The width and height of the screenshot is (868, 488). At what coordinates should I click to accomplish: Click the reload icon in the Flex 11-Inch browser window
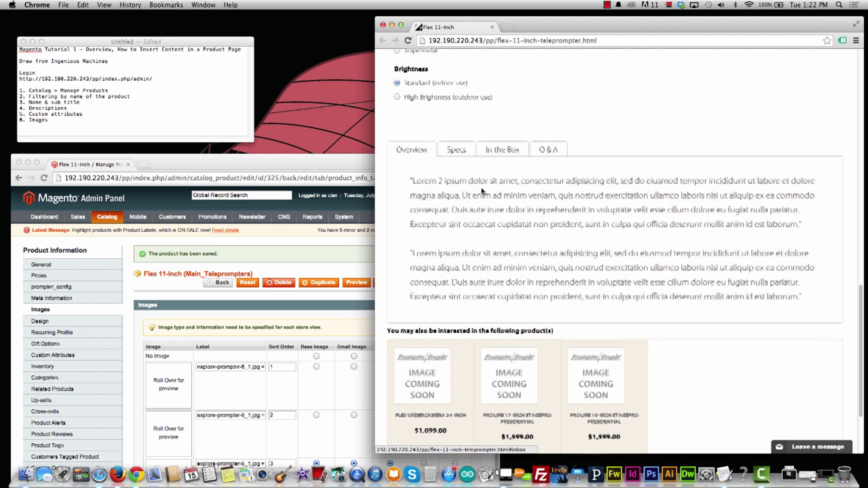(x=408, y=40)
